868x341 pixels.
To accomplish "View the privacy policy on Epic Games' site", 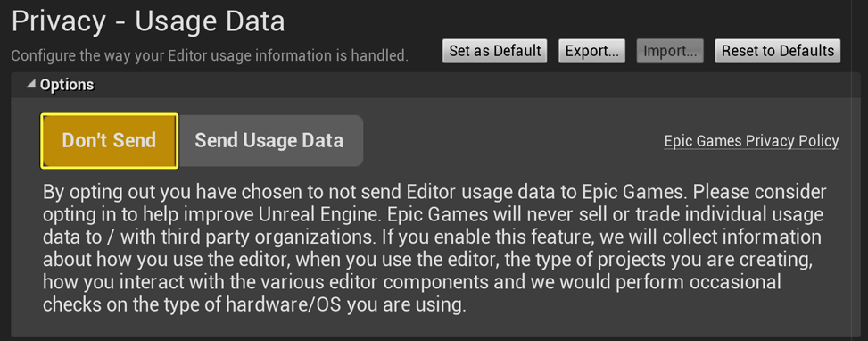I will (x=751, y=141).
